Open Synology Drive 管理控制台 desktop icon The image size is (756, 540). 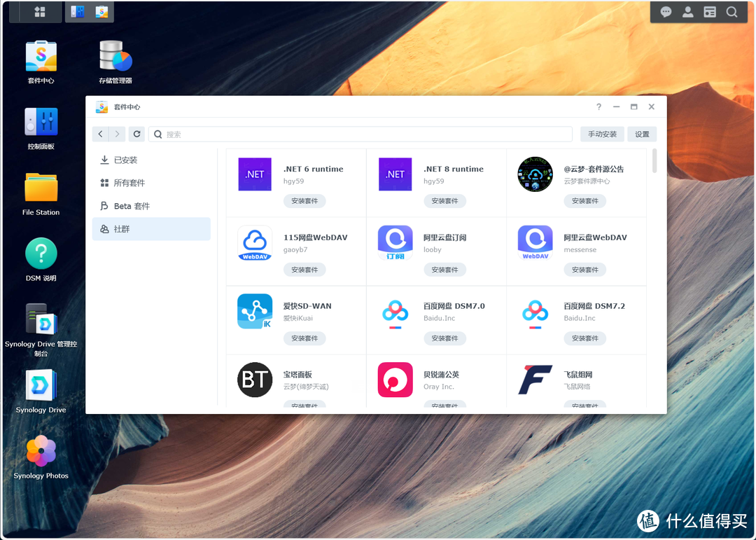point(41,330)
